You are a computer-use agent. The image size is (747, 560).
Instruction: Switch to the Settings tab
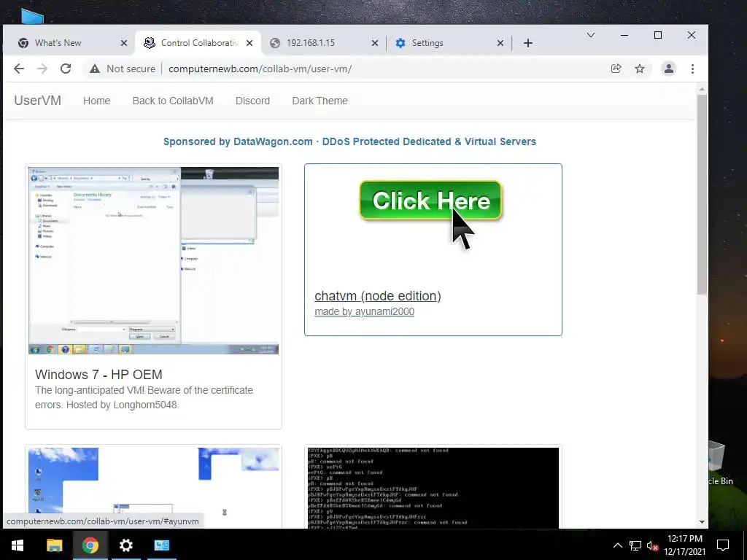click(x=449, y=43)
